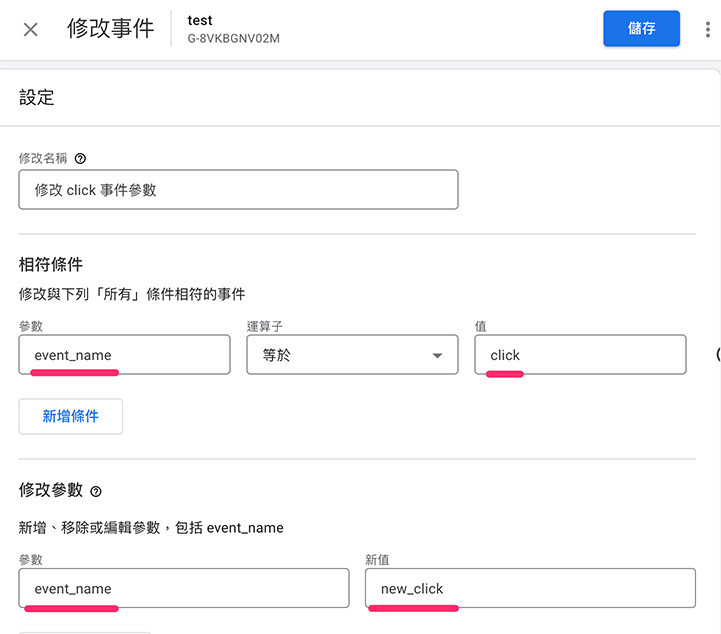Open the three-dot more options menu

point(707,30)
